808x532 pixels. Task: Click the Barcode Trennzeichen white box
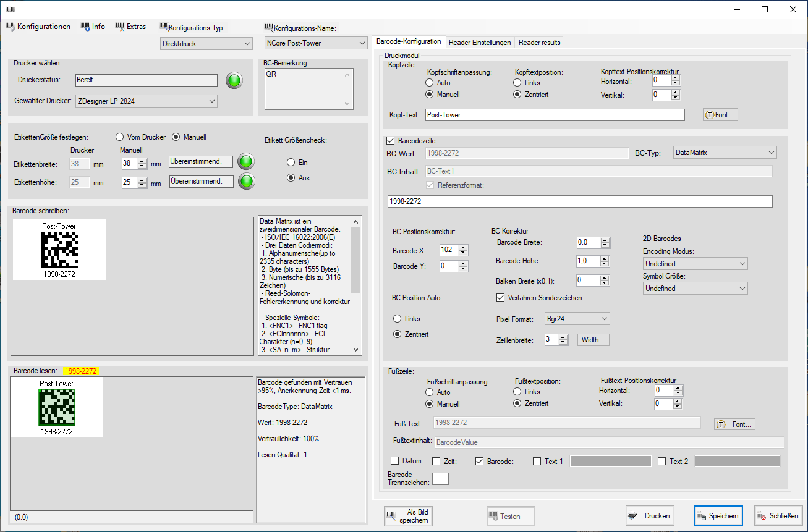click(440, 479)
